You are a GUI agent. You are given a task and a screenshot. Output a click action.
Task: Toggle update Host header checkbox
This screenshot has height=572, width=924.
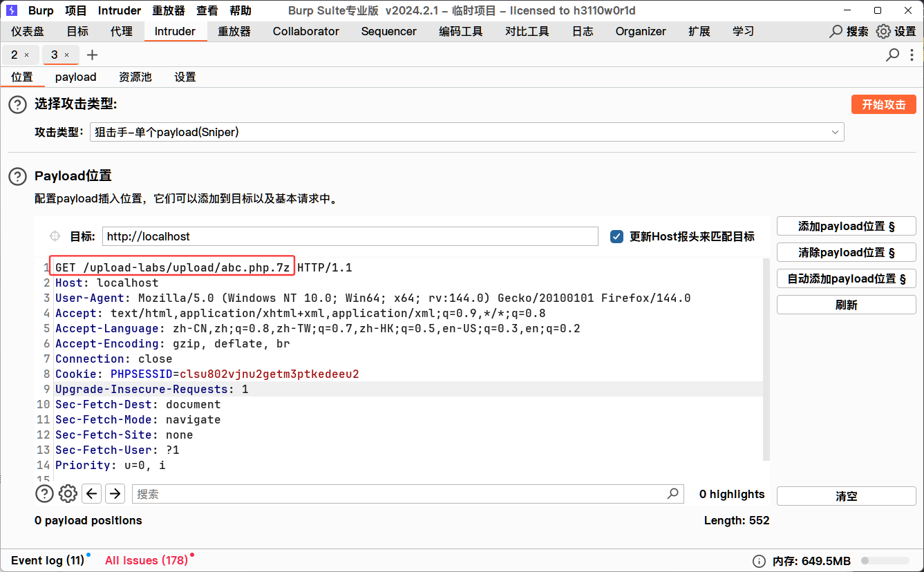pos(617,236)
